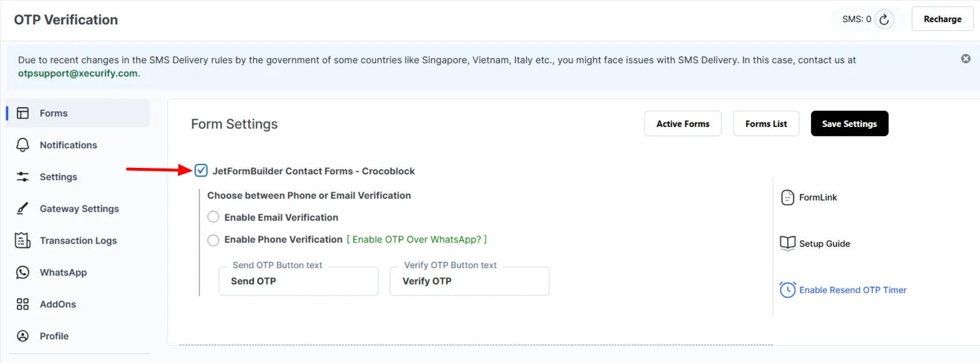Viewport: 980px width, 363px height.
Task: Click the Gateway Settings brush icon
Action: 23,209
